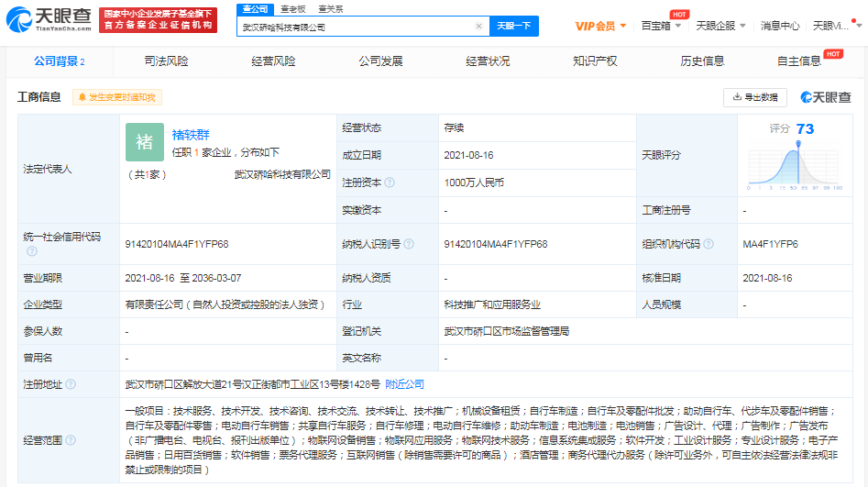Open legal representative 褚轶群 profile link
The image size is (868, 487).
click(x=191, y=135)
